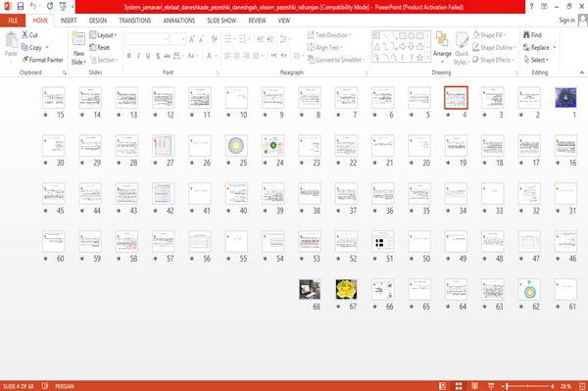Open the font name combo box
Image resolution: width=588 pixels, height=391 pixels.
tap(146, 39)
